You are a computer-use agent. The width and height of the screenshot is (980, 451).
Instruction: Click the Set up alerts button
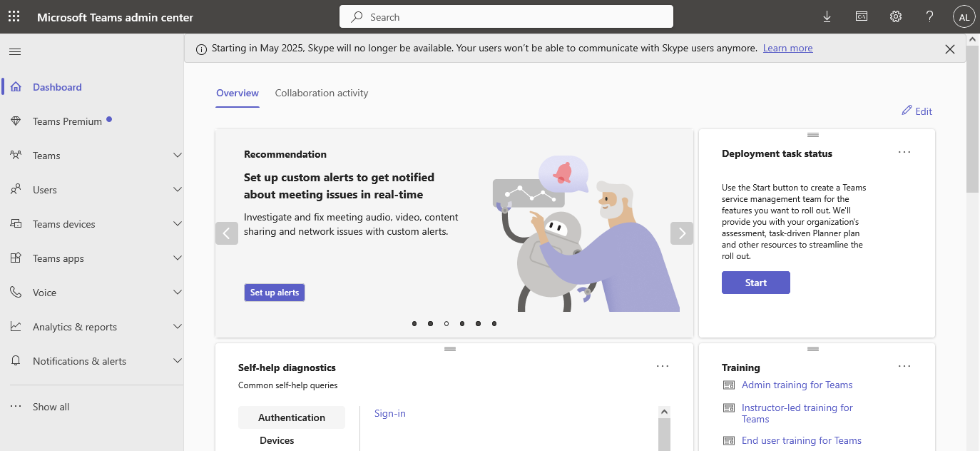[x=275, y=293]
